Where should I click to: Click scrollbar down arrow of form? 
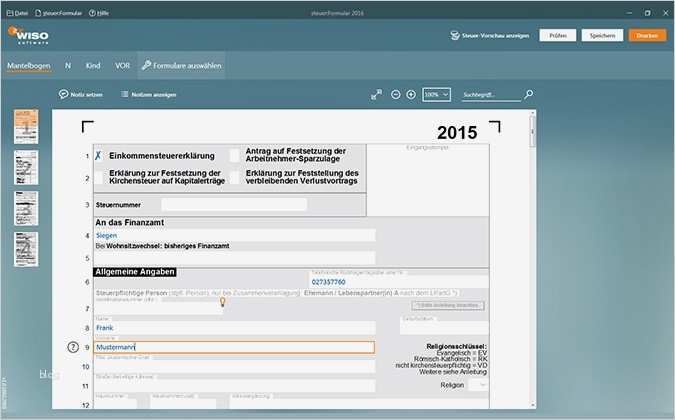533,405
